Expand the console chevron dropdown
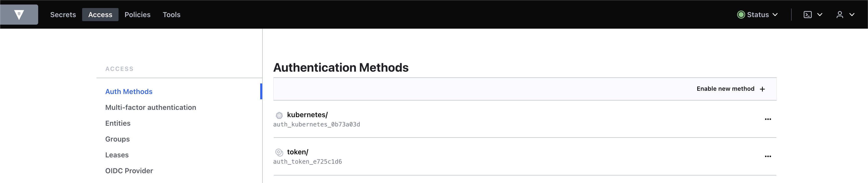This screenshot has width=868, height=183. 820,15
